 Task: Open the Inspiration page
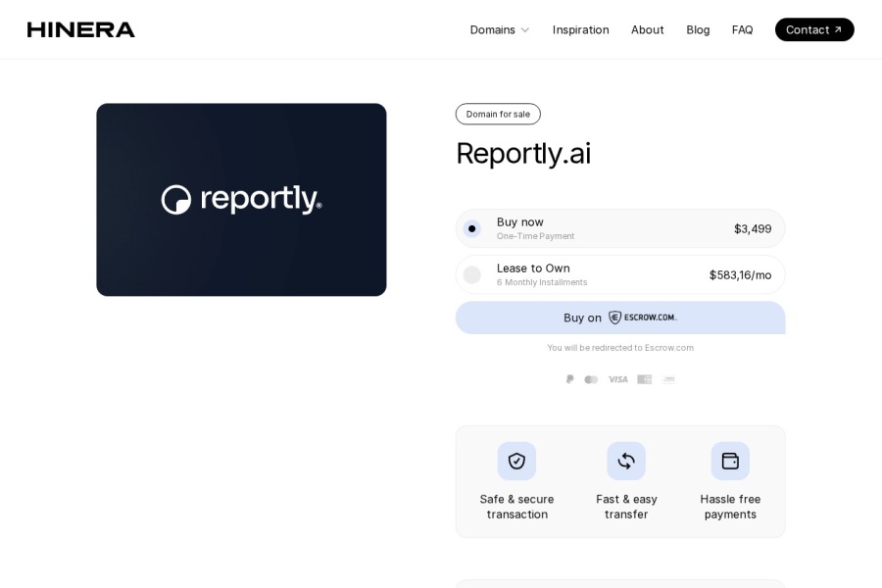pos(580,29)
